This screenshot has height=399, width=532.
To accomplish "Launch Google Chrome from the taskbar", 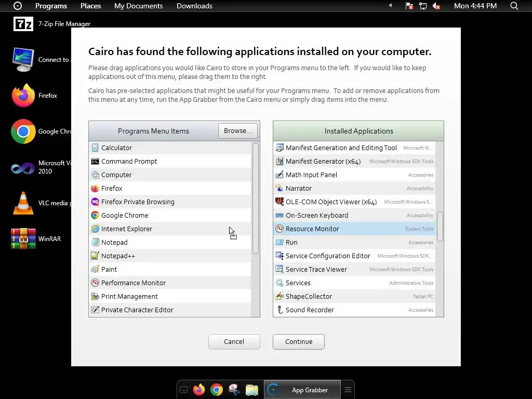I will pyautogui.click(x=217, y=390).
